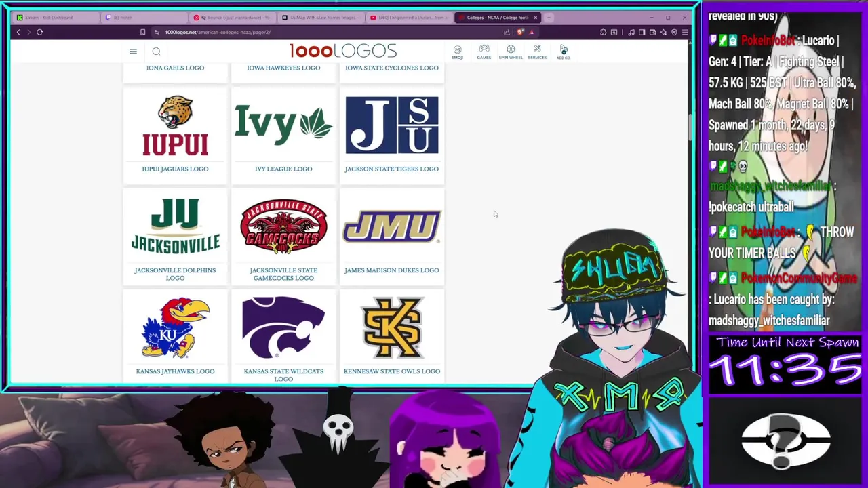Follow the Kansas Jayhawks Logo text link

click(175, 371)
